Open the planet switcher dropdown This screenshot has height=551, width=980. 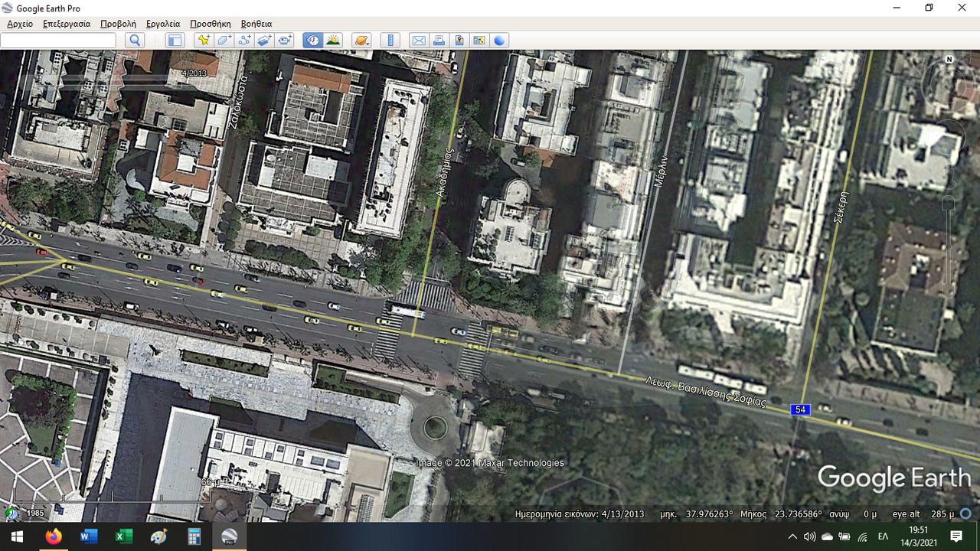pyautogui.click(x=361, y=41)
